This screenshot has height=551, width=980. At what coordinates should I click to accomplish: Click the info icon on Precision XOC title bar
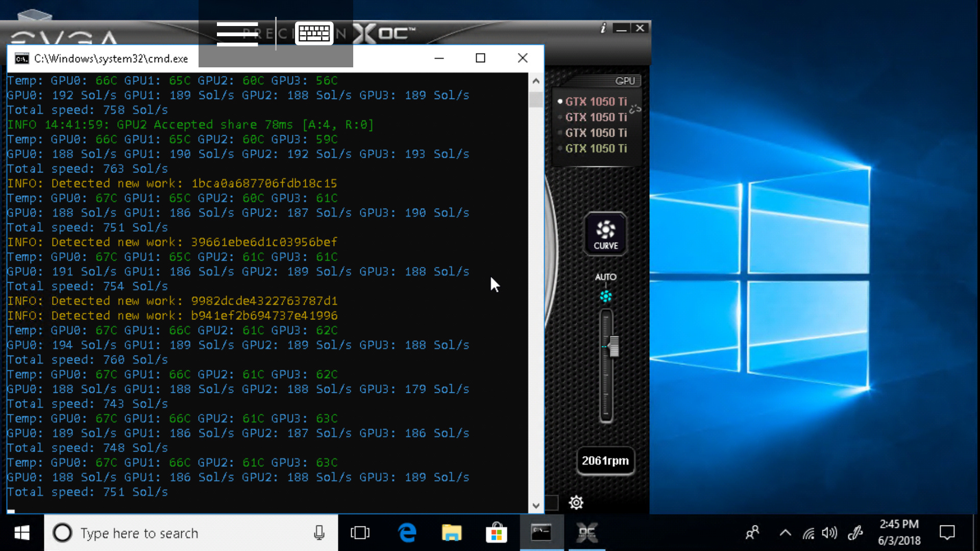pos(603,29)
